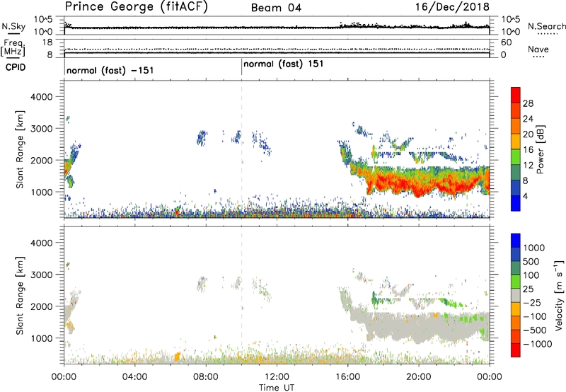Click the '-25' label on Velocity colorbar
This screenshot has width=566, height=392.
(532, 302)
